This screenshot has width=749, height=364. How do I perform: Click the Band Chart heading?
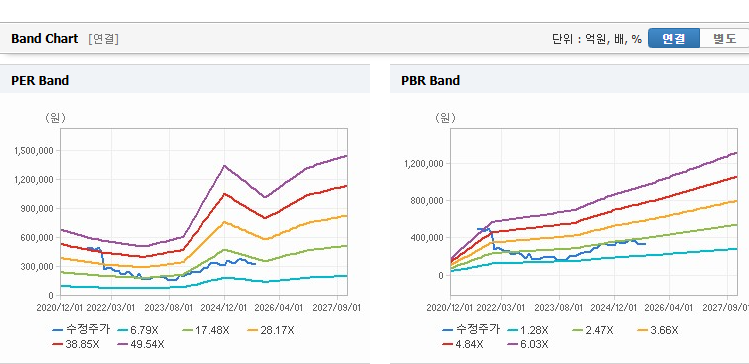(x=44, y=39)
